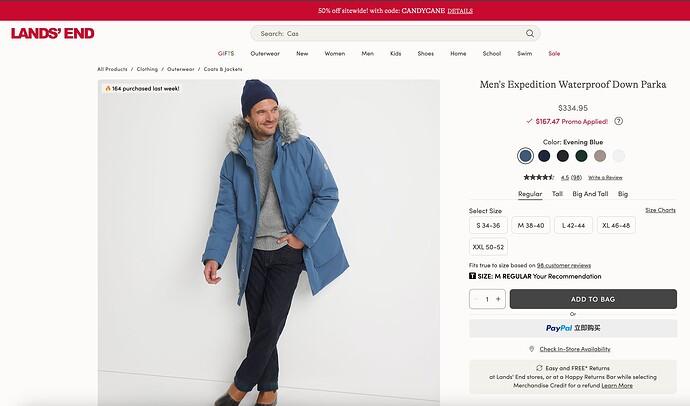Click the size recommendation shirt icon
Viewport: 690px width, 406px height.
(x=472, y=276)
